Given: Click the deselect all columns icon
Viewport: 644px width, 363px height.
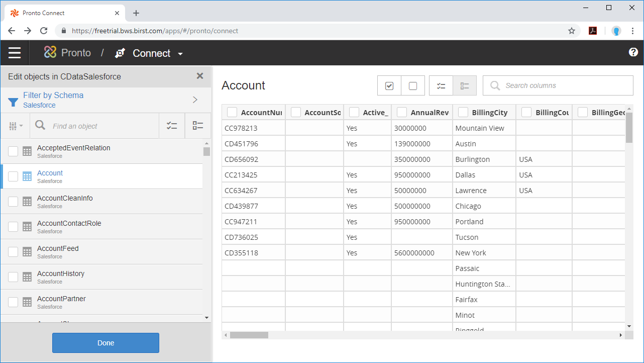Looking at the screenshot, I should (x=413, y=85).
